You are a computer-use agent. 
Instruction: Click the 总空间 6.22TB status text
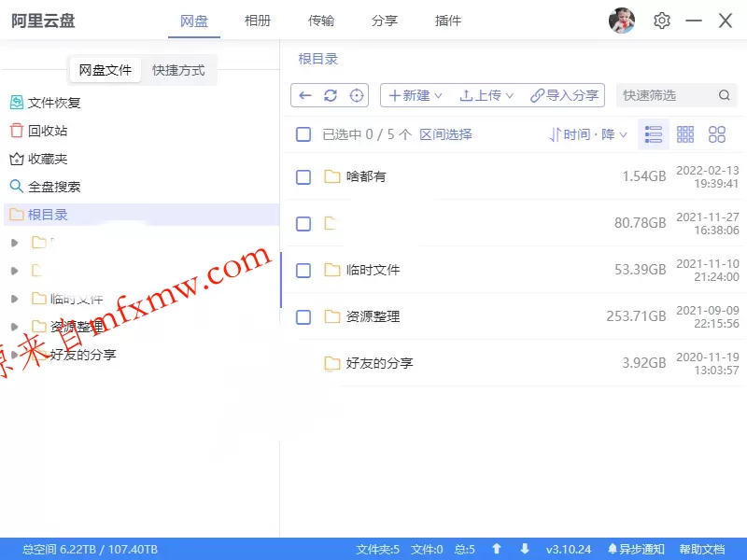click(x=90, y=549)
